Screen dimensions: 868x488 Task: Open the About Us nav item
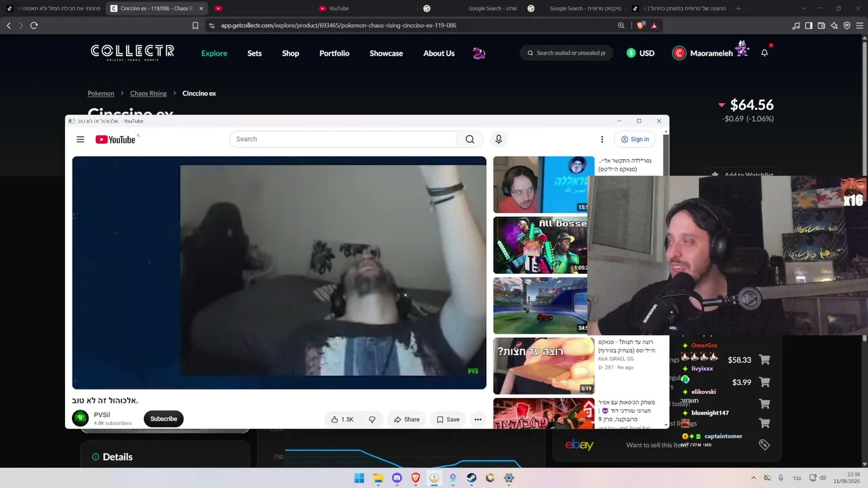(439, 53)
